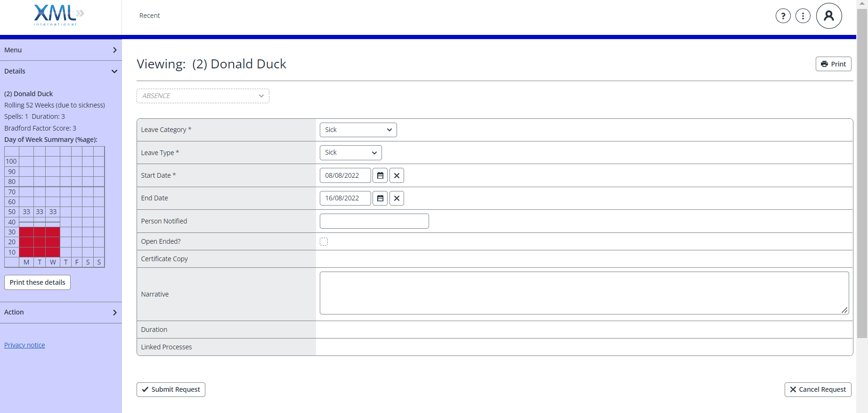This screenshot has height=413, width=868.
Task: Click into the Person Notified field
Action: coord(374,221)
